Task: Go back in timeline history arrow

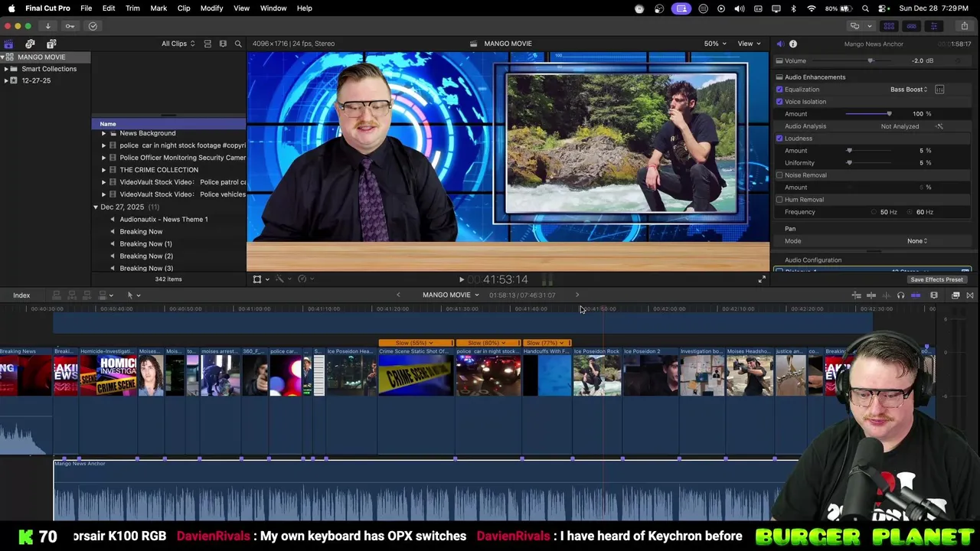Action: 398,295
